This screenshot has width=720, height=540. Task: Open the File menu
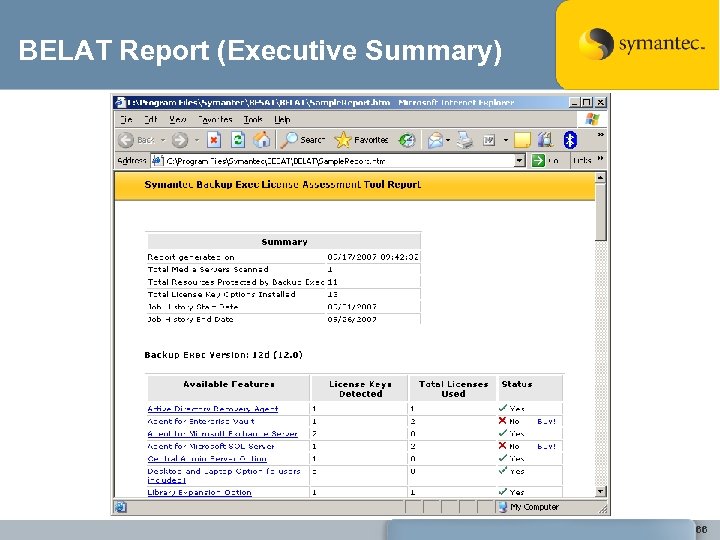[x=126, y=120]
